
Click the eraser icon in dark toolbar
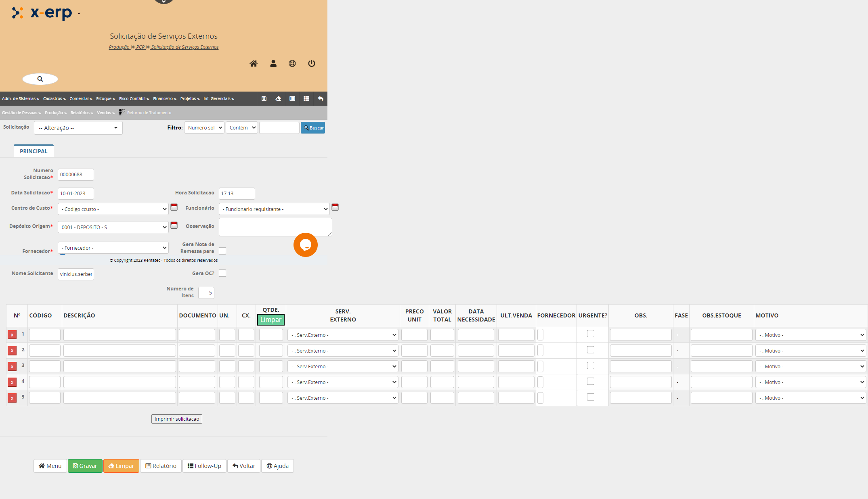click(x=278, y=98)
